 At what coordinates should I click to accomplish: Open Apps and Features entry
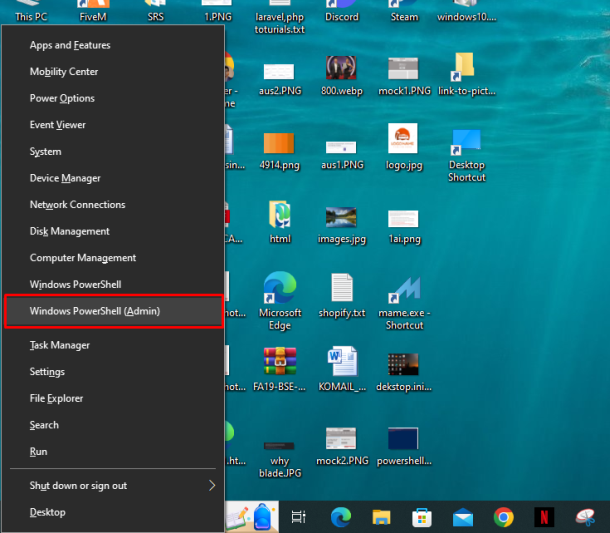(x=70, y=45)
